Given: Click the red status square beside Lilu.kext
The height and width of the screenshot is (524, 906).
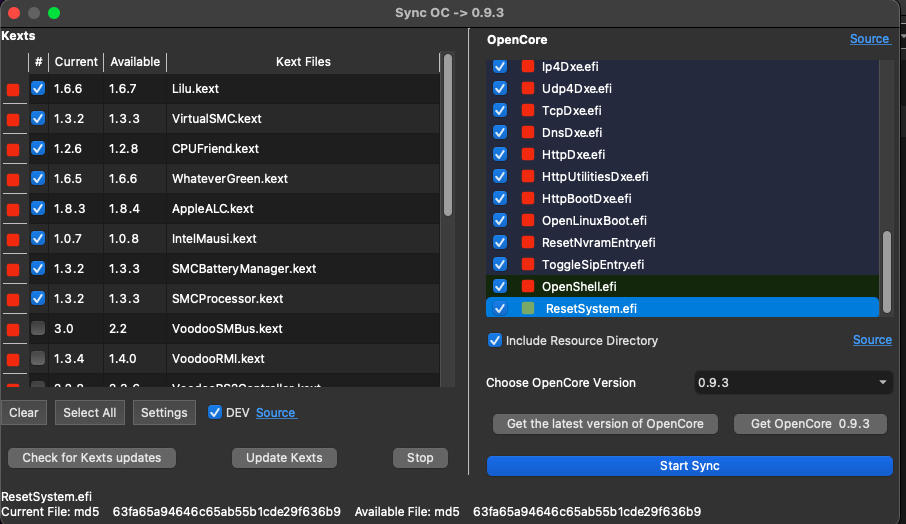Looking at the screenshot, I should pos(13,90).
